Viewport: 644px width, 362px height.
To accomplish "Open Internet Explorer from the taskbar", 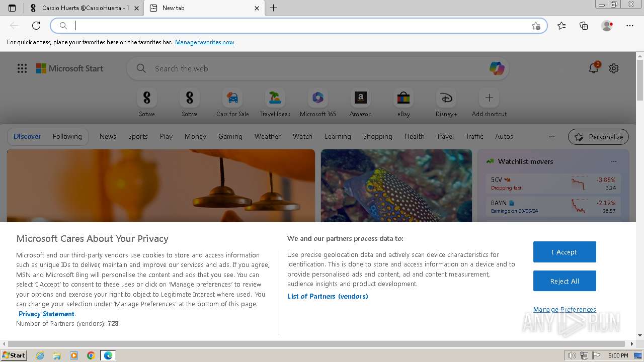I will pyautogui.click(x=40, y=355).
